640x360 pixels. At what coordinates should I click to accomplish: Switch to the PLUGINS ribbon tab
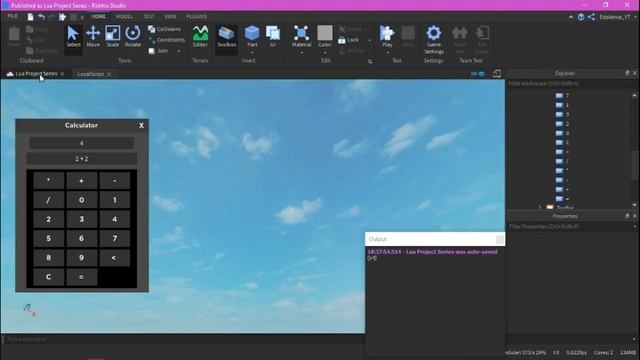pos(196,16)
